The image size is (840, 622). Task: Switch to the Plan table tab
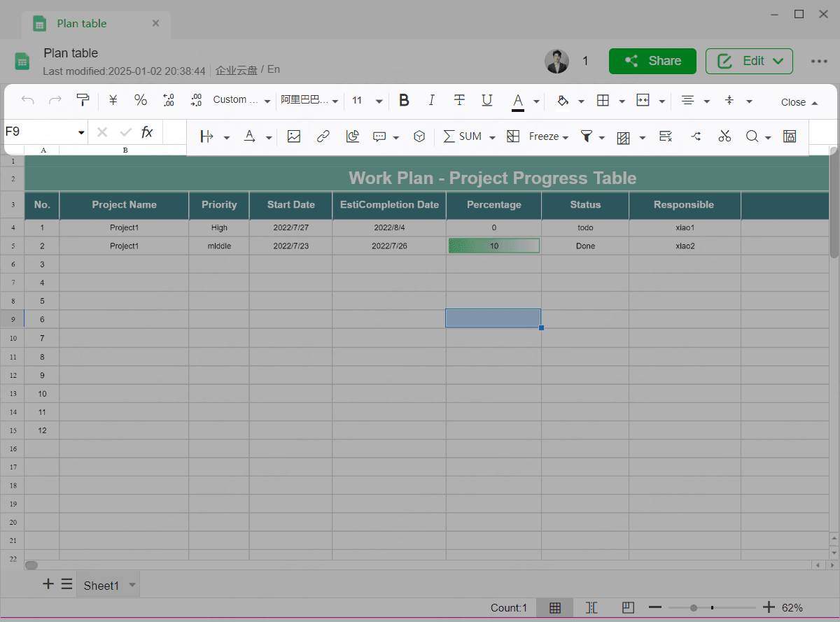(x=82, y=23)
